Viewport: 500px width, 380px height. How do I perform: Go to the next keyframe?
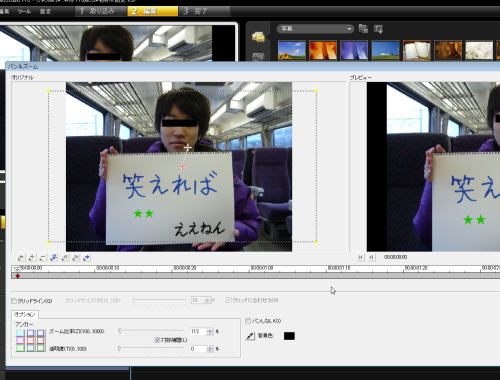pyautogui.click(x=87, y=257)
